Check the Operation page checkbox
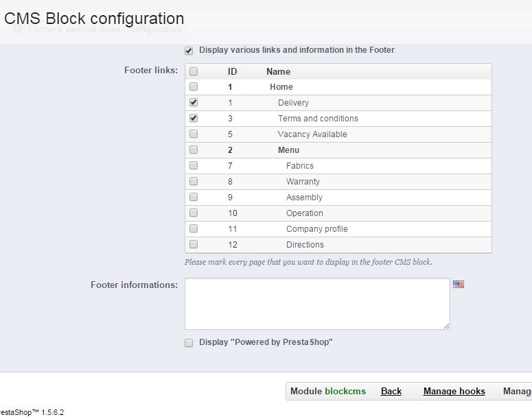The height and width of the screenshot is (417, 532). (x=194, y=213)
